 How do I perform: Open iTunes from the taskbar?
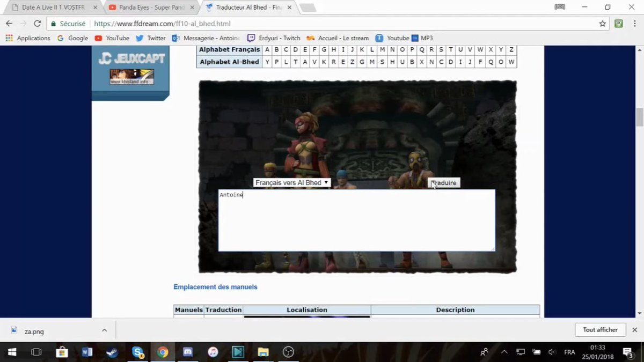coord(213,352)
